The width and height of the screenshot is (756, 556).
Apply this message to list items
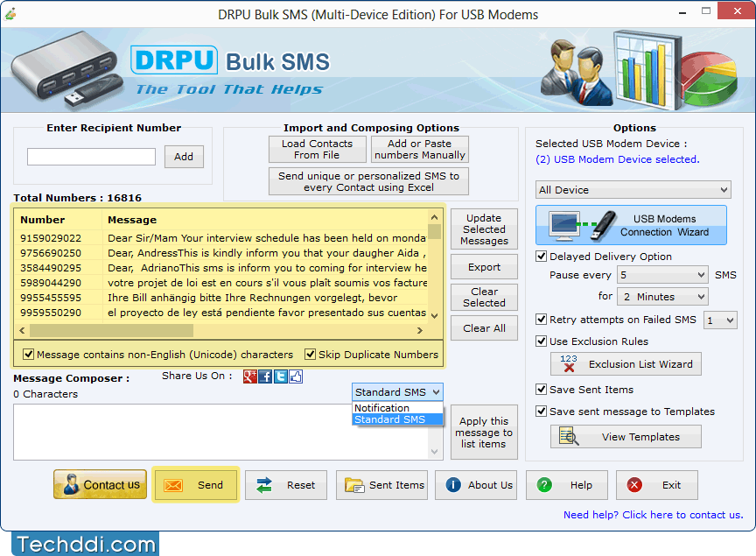(484, 433)
